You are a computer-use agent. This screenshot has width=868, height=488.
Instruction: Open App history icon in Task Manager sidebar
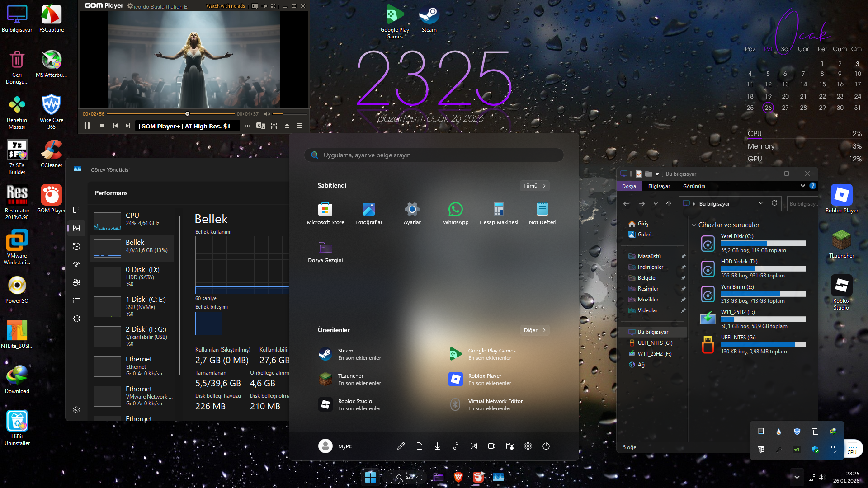[x=76, y=246]
